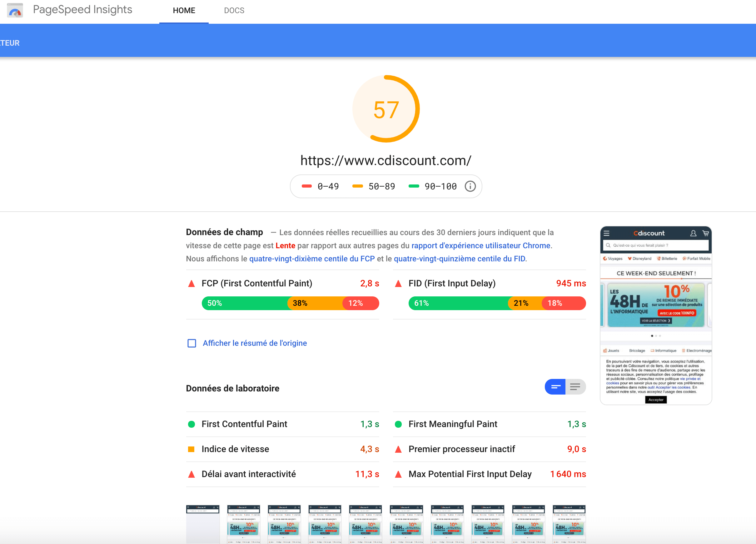Click red warning triangle beside FCP metric
The width and height of the screenshot is (756, 544).
tap(191, 284)
